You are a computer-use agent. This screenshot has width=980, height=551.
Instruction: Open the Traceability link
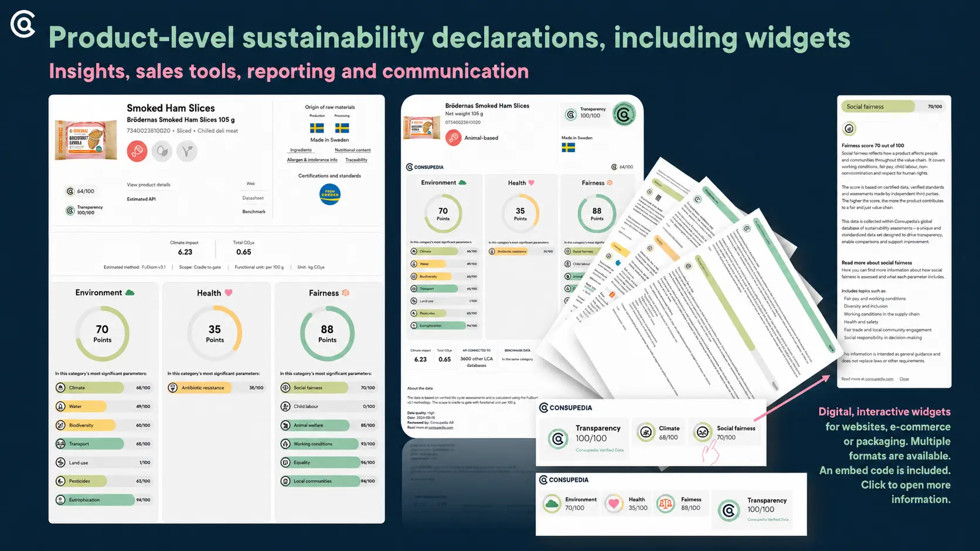tap(356, 160)
